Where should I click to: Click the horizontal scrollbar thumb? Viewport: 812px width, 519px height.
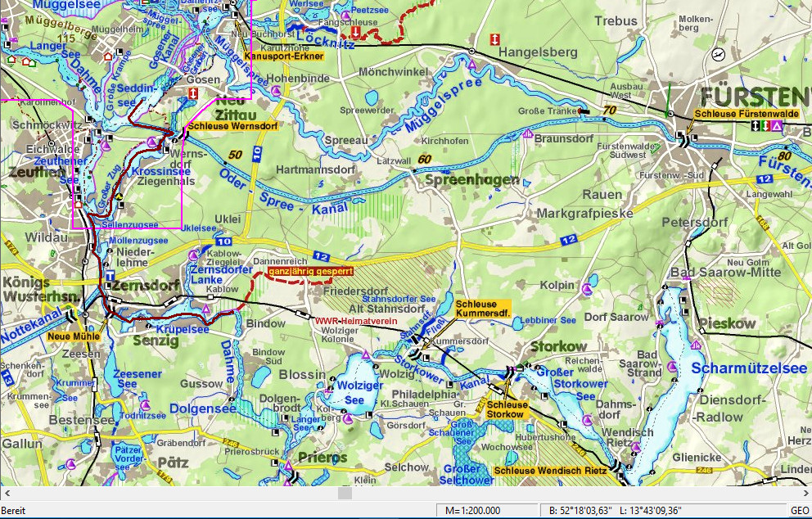(345, 494)
